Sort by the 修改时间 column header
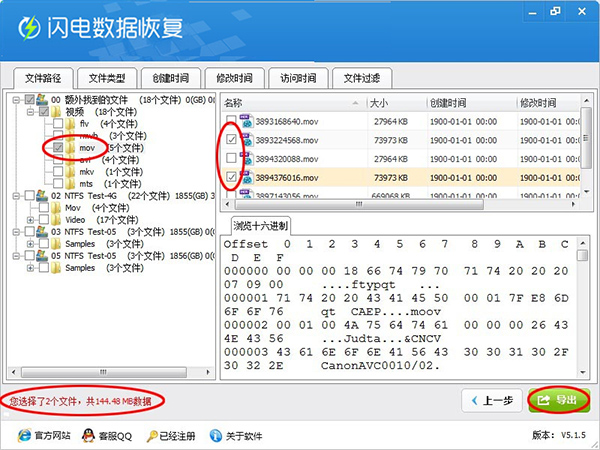This screenshot has height=450, width=600. (548, 103)
